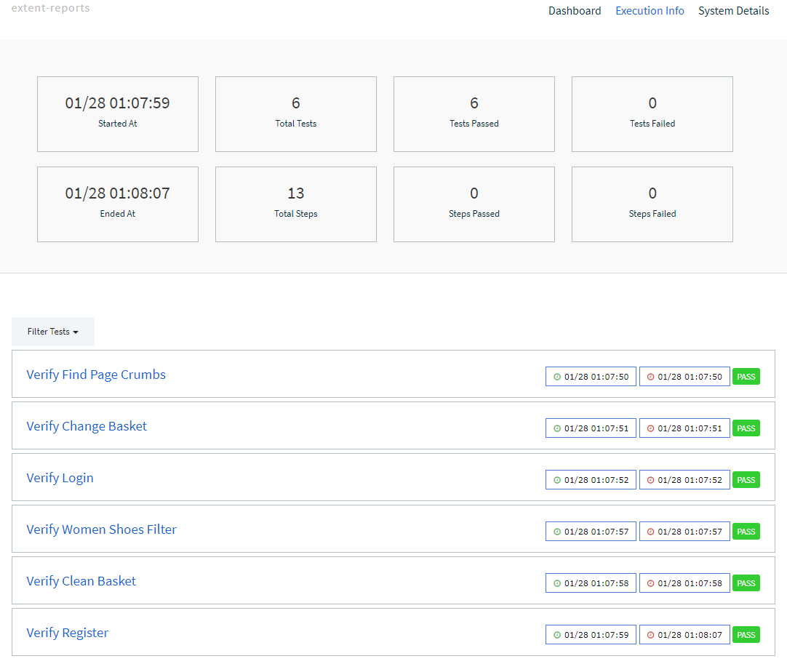Click green start clock icon for Verify Login

tap(557, 480)
